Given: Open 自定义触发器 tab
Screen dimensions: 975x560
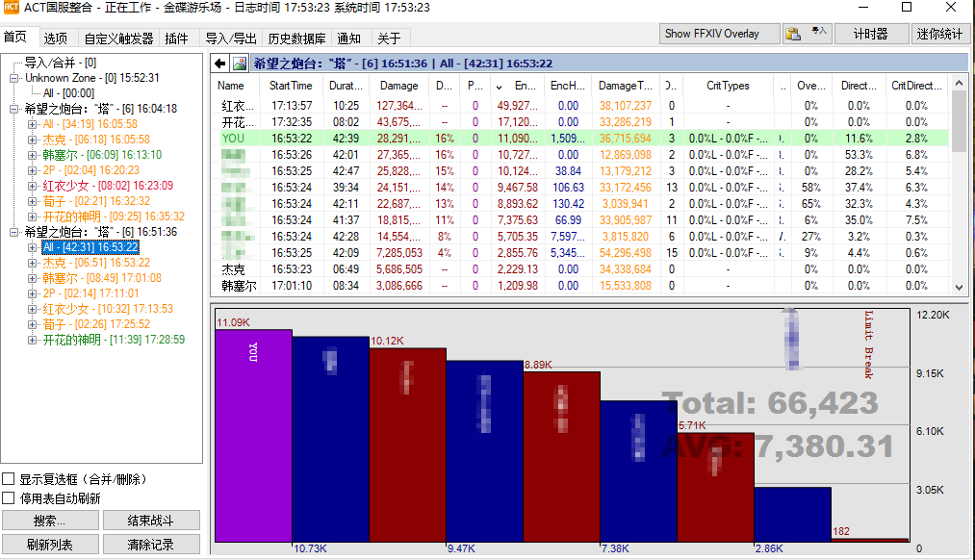Looking at the screenshot, I should pos(118,38).
